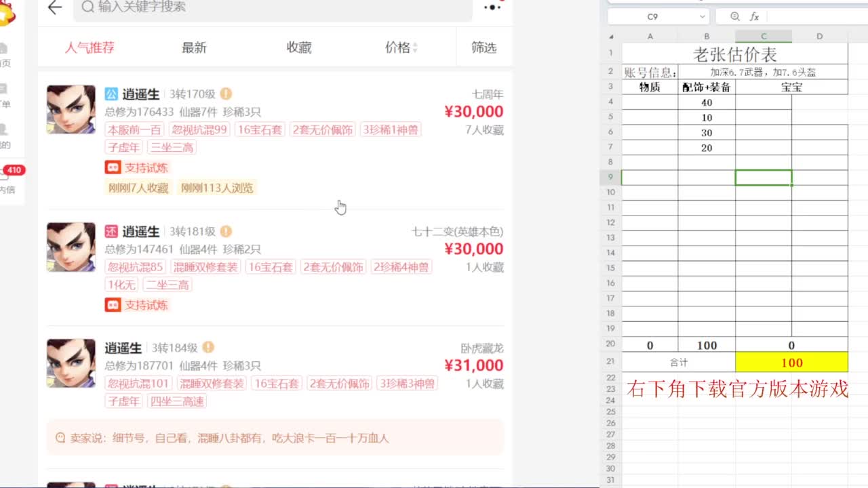The width and height of the screenshot is (868, 488).
Task: Click the 3珍稀1神兽 tag
Action: point(391,129)
